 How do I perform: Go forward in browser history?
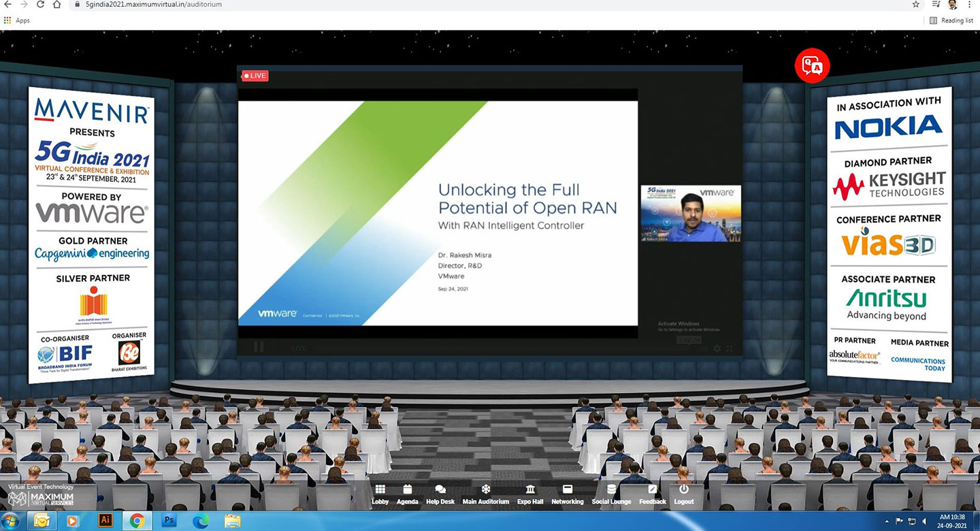tap(24, 4)
